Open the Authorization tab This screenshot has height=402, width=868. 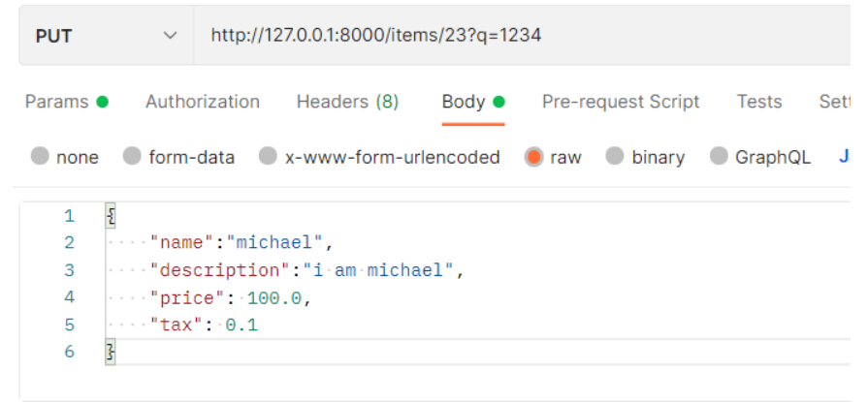click(x=203, y=102)
